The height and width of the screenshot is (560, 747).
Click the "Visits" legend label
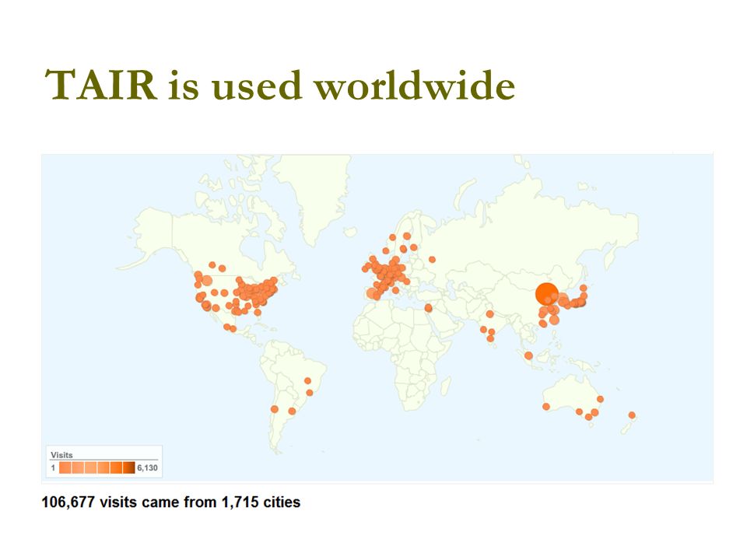point(61,455)
